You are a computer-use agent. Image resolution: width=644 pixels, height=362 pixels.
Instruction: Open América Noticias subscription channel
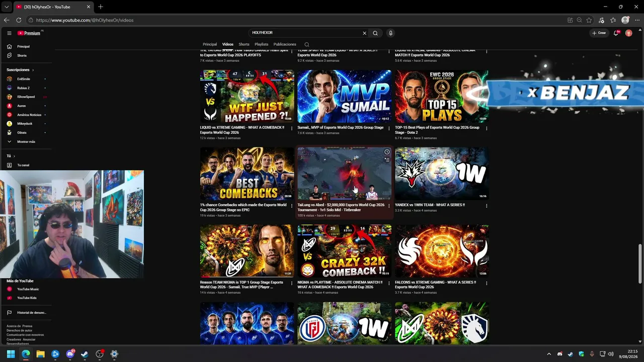pyautogui.click(x=29, y=115)
